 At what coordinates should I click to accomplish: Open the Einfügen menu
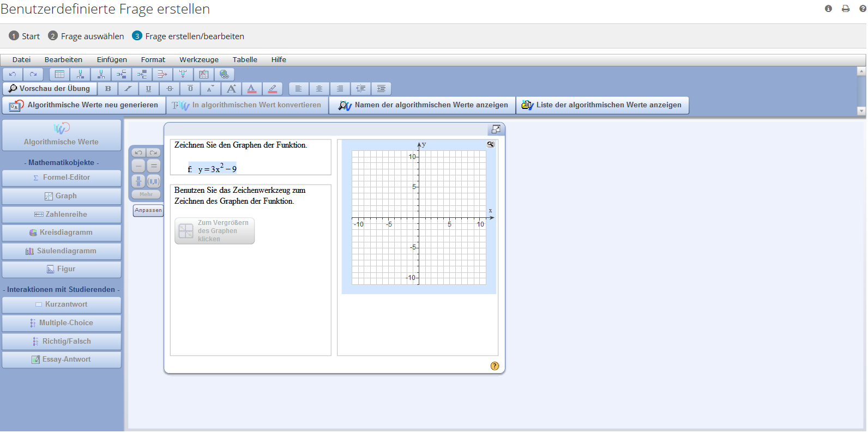coord(112,60)
